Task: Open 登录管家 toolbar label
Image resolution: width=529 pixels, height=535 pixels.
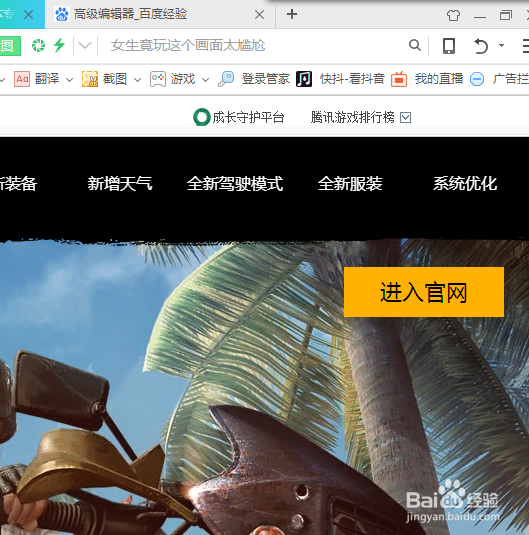Action: click(x=266, y=79)
